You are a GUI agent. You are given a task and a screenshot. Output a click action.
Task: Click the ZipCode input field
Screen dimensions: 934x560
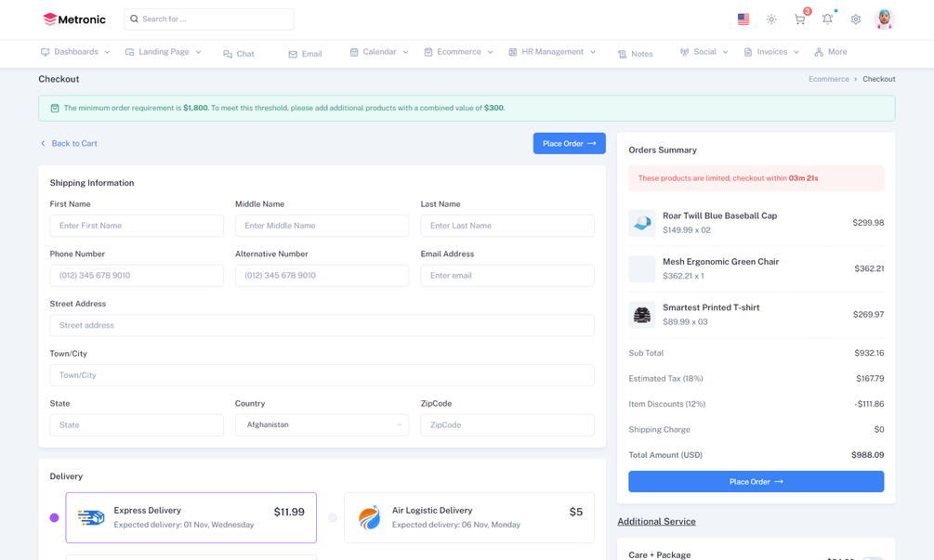coord(507,425)
